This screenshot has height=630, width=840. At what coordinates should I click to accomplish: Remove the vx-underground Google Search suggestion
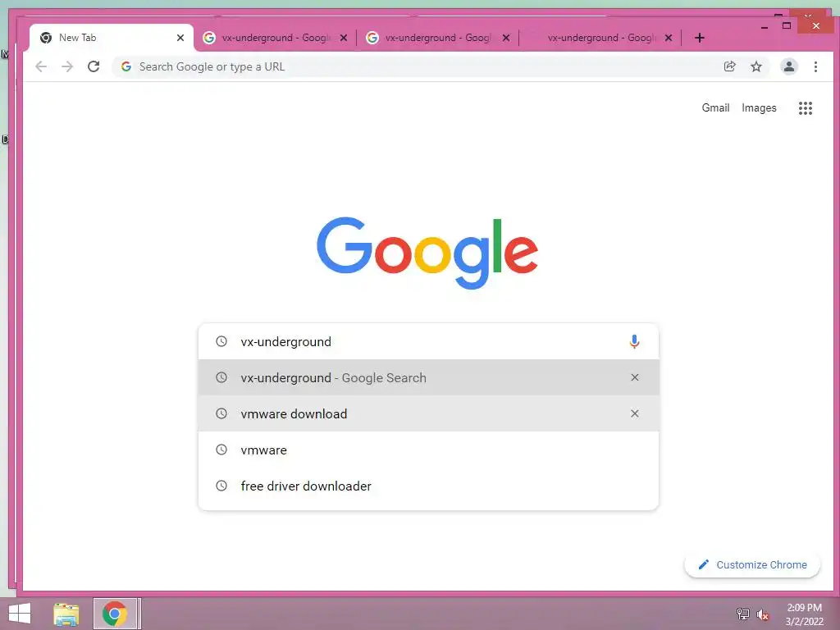tap(634, 377)
